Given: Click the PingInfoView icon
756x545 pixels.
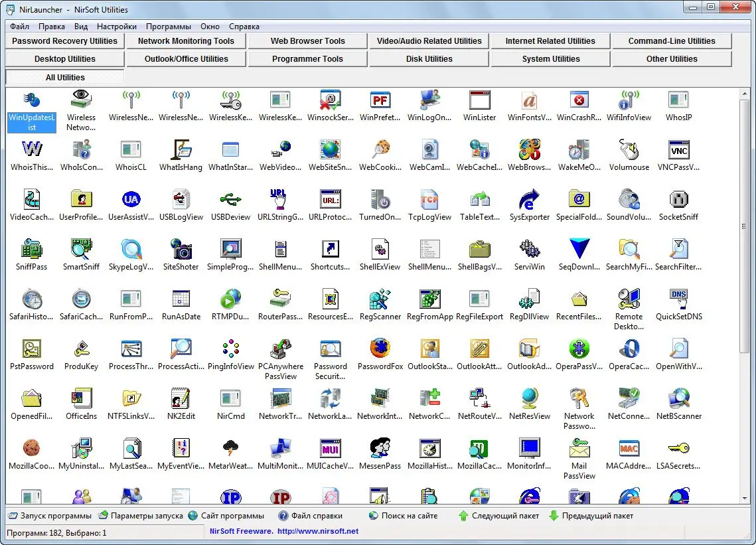Looking at the screenshot, I should click(x=230, y=349).
